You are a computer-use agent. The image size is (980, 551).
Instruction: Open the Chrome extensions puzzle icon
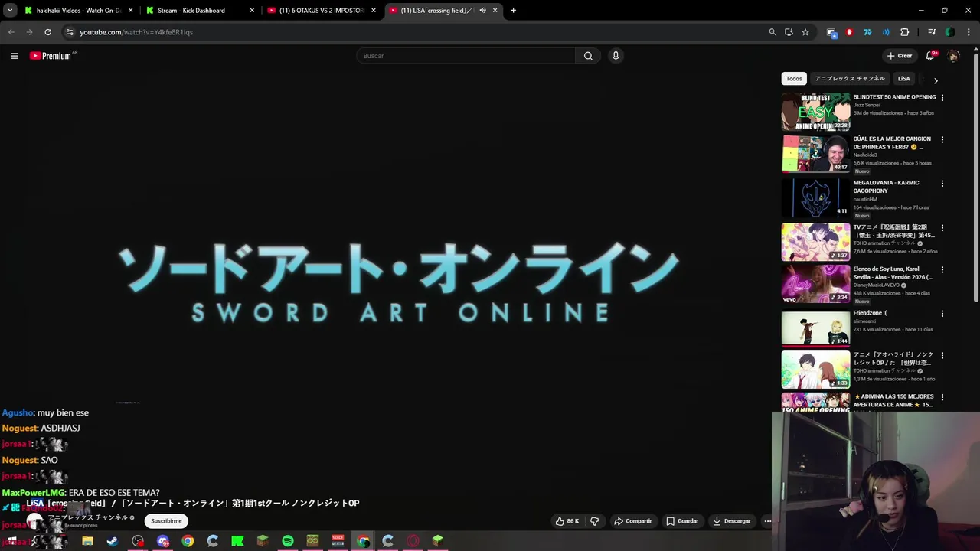click(x=904, y=32)
